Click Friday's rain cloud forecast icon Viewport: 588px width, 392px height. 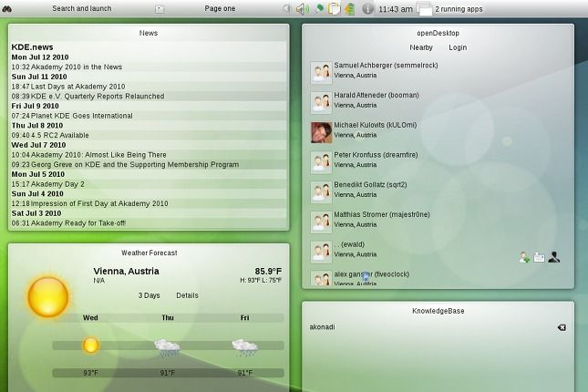(x=244, y=347)
